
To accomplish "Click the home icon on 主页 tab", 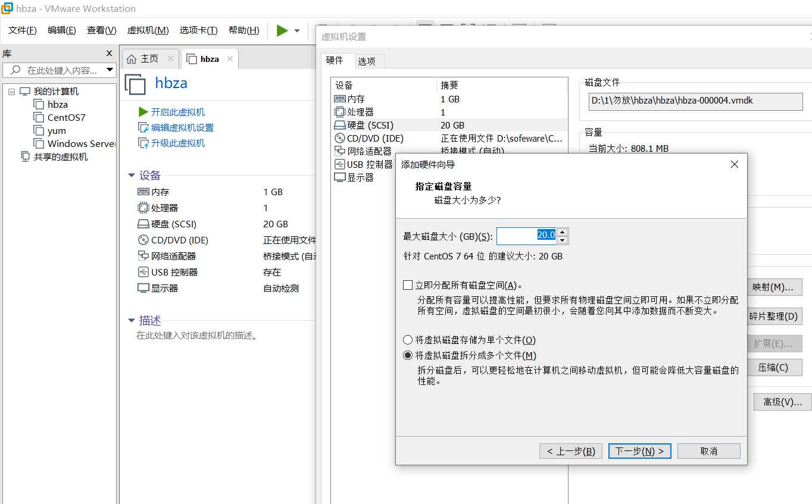I will point(132,59).
